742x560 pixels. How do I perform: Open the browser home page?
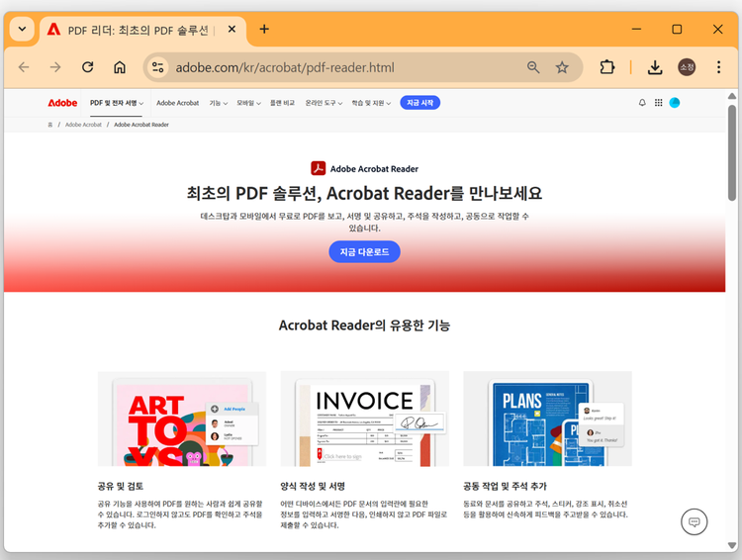point(120,67)
